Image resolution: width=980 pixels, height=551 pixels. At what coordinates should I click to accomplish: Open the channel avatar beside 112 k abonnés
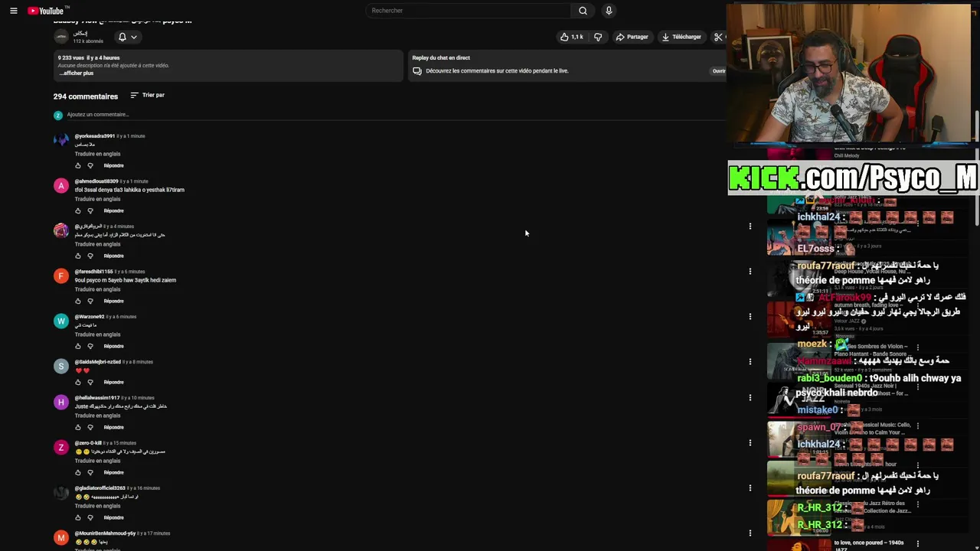point(60,37)
